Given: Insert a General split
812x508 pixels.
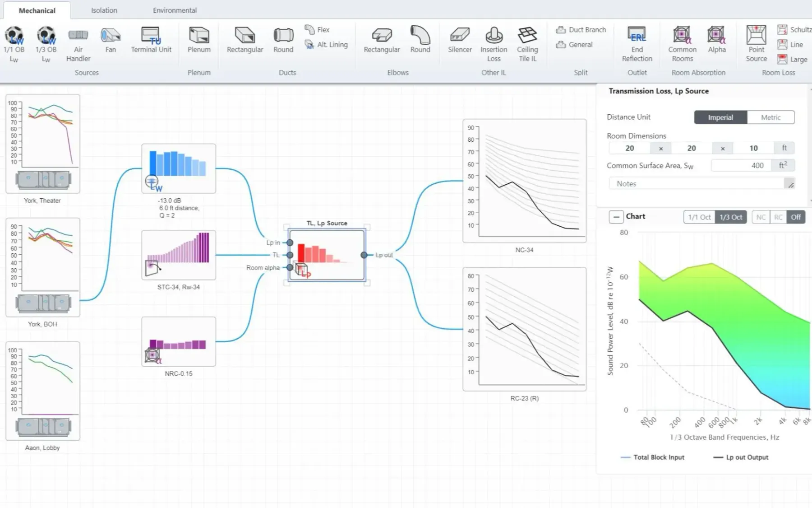Looking at the screenshot, I should coord(574,45).
